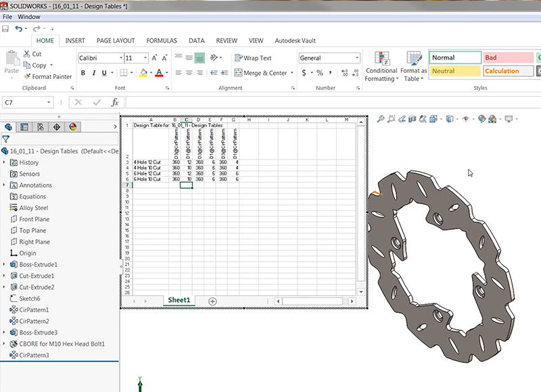Switch to the FORMULAS ribbon tab

162,41
